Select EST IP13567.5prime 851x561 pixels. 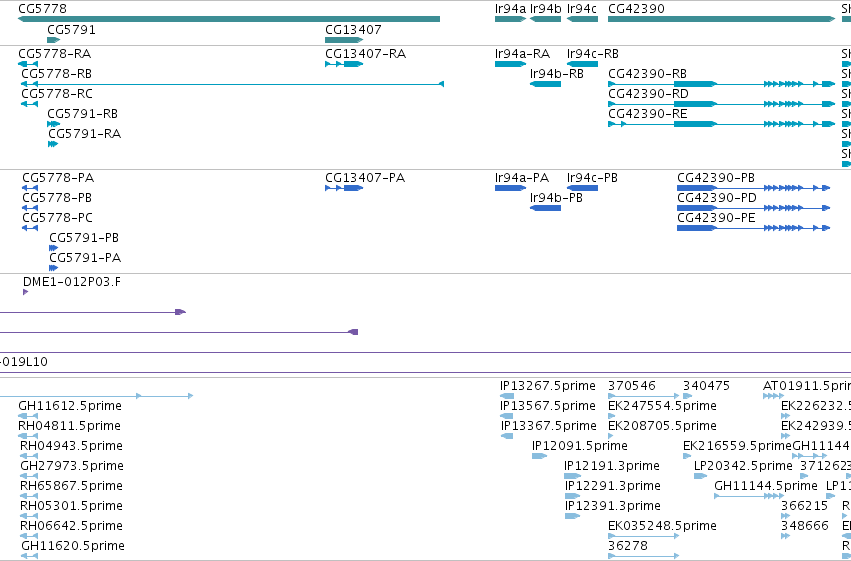(507, 416)
